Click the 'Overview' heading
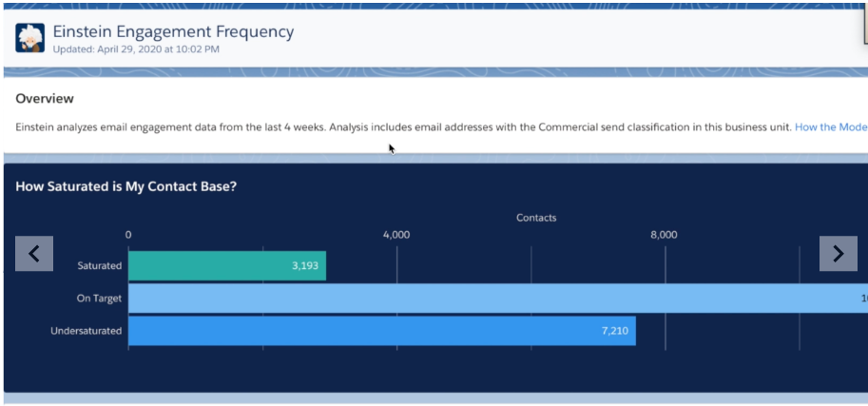868x406 pixels. pyautogui.click(x=45, y=99)
